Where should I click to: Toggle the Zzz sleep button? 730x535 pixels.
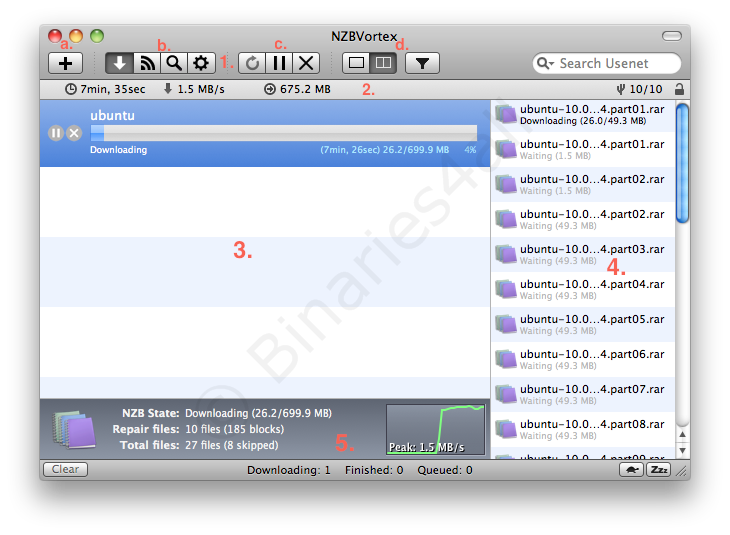pos(658,469)
